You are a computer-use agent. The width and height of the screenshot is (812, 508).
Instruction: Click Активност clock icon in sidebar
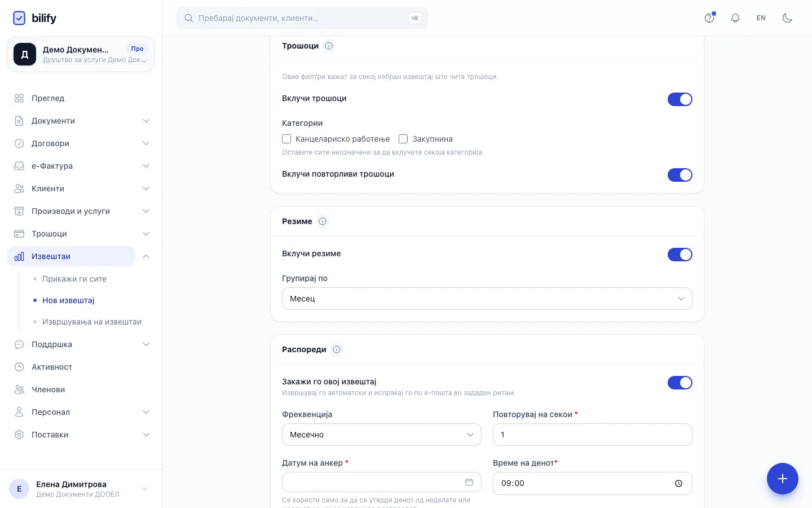[x=19, y=367]
